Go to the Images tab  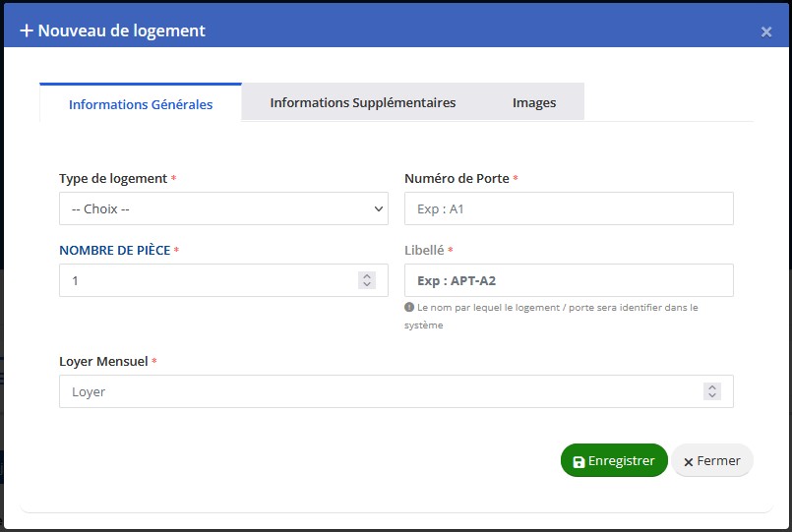(534, 102)
